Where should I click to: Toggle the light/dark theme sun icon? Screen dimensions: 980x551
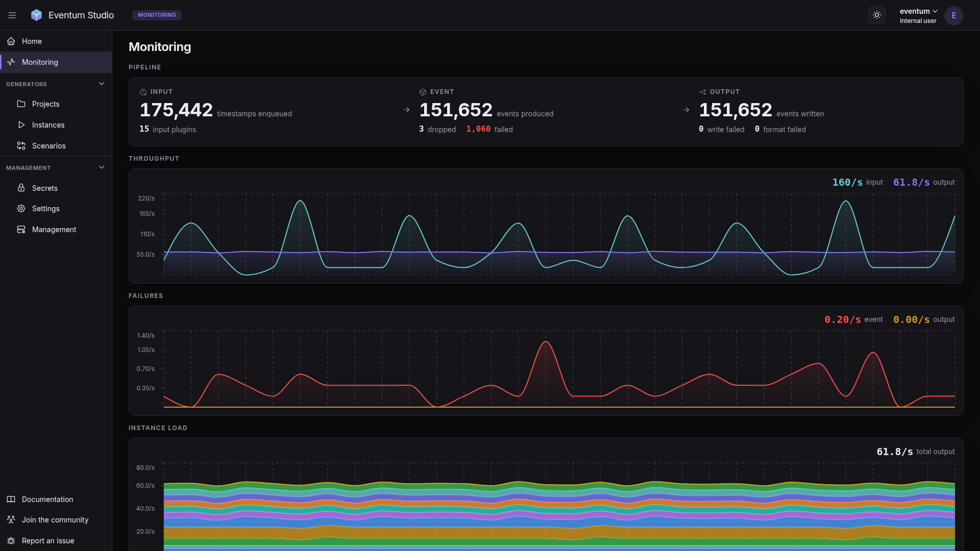coord(876,15)
